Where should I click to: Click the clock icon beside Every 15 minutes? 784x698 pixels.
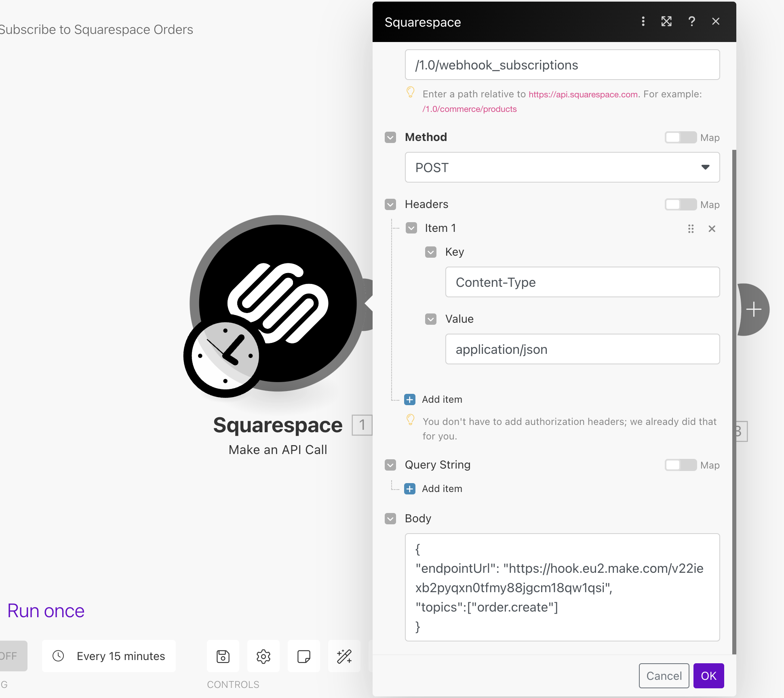(59, 656)
